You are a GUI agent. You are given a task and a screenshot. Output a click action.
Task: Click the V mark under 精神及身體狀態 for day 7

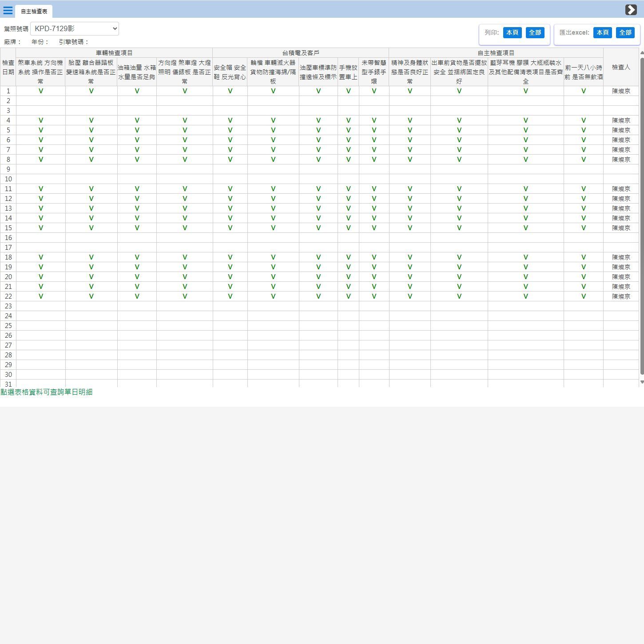pyautogui.click(x=410, y=150)
